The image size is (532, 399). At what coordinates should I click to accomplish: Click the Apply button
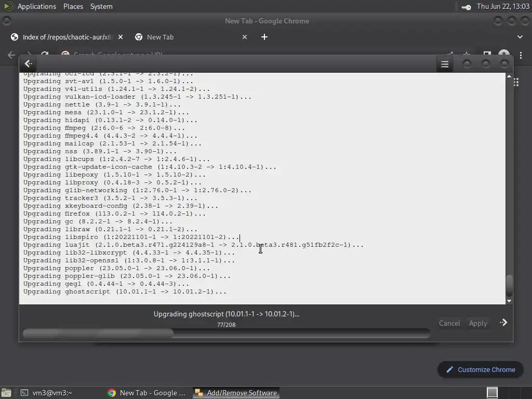(478, 323)
